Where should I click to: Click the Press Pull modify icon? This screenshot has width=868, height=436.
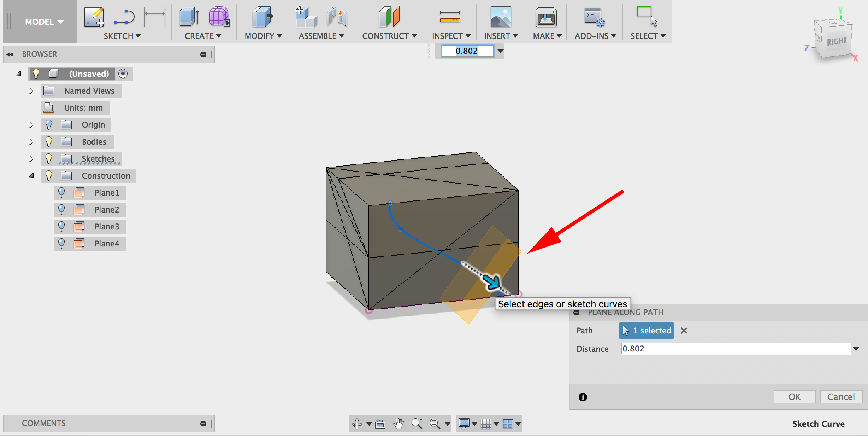(x=262, y=17)
